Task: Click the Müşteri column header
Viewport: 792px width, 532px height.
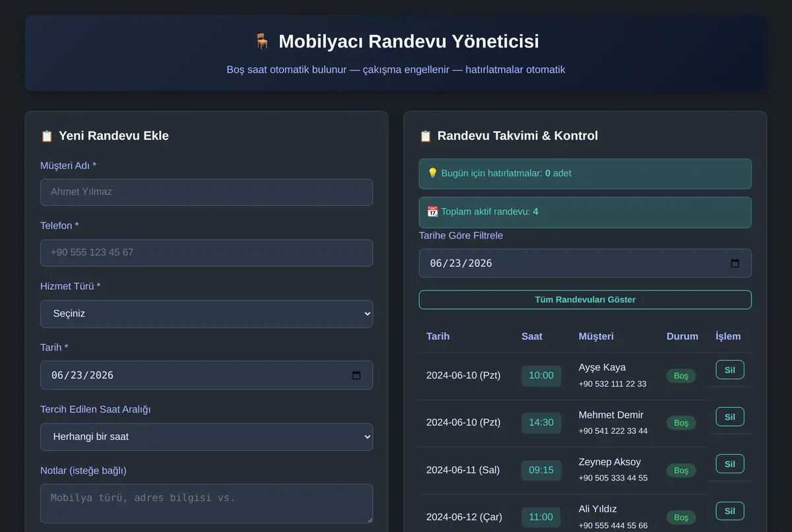Action: point(596,337)
